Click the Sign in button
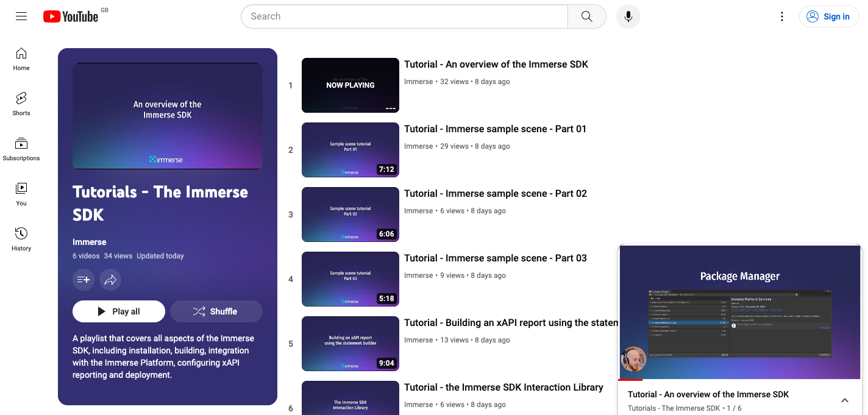Viewport: 868px width, 415px height. (x=829, y=16)
